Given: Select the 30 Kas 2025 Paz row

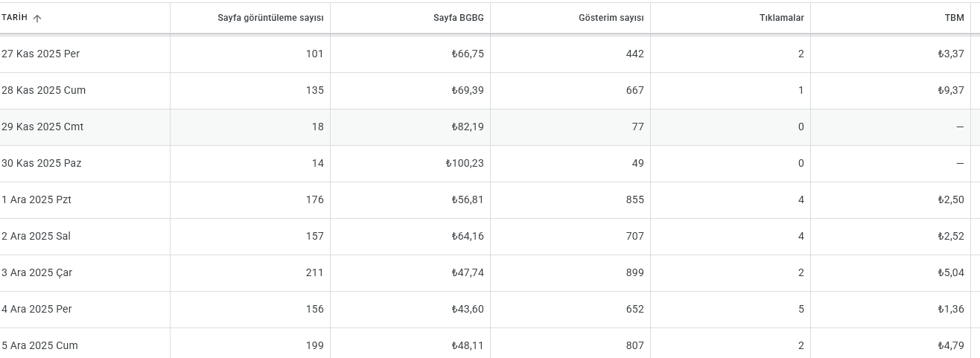Looking at the screenshot, I should point(486,164).
